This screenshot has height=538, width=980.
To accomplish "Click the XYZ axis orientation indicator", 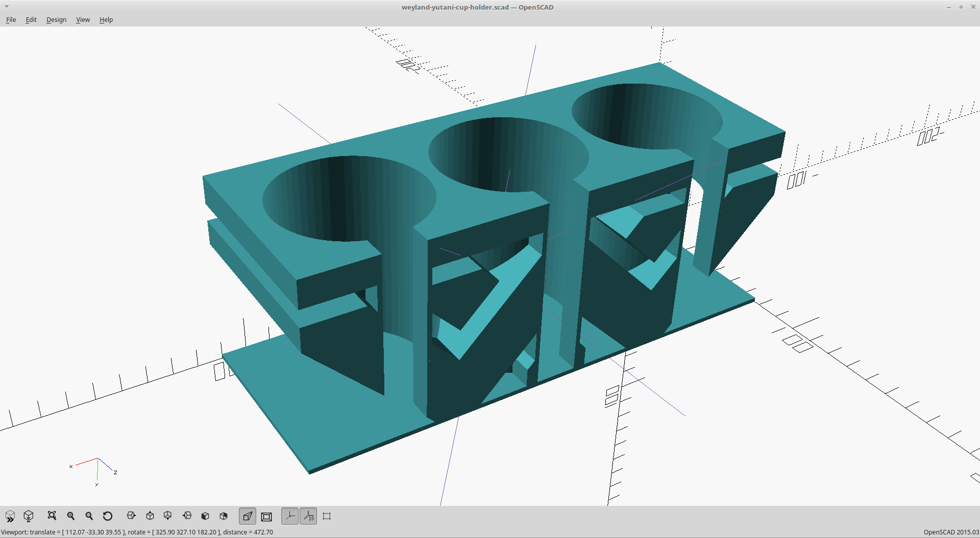I will click(x=94, y=472).
